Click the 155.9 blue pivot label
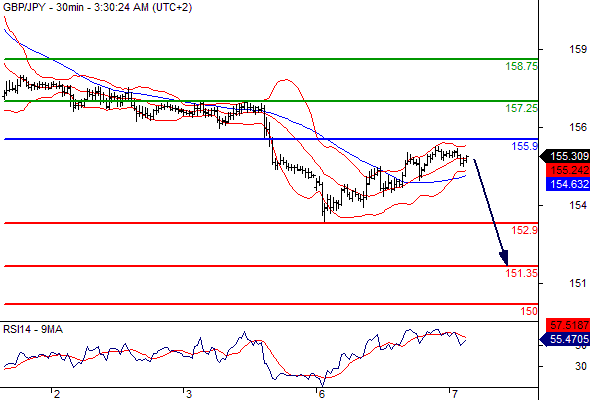590x400 pixels. [x=525, y=146]
